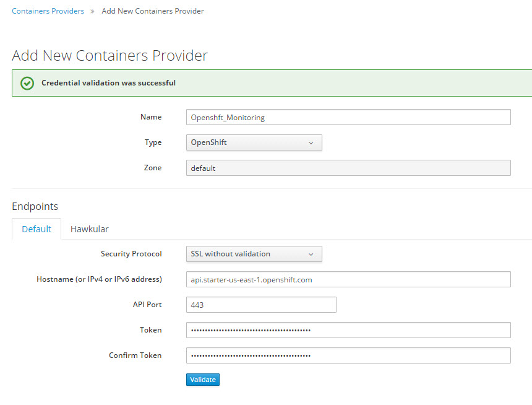Click the breadcrumb separator arrow
The width and height of the screenshot is (532, 405).
[93, 11]
